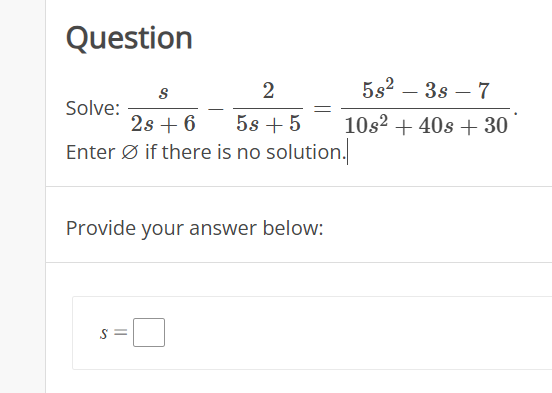
Task: Click the empty answer box after s =
Action: pos(149,332)
